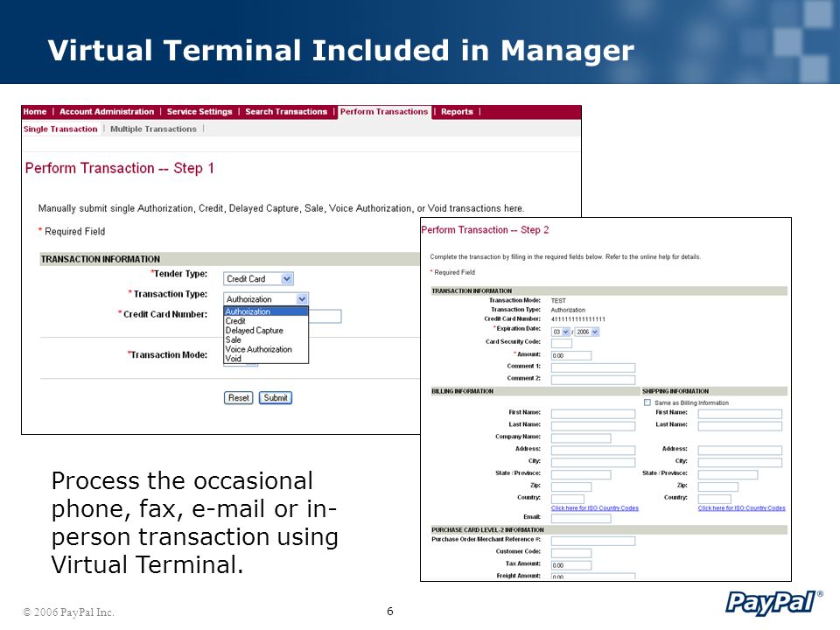The image size is (840, 630).
Task: Click the shipping Country field
Action: 714,499
